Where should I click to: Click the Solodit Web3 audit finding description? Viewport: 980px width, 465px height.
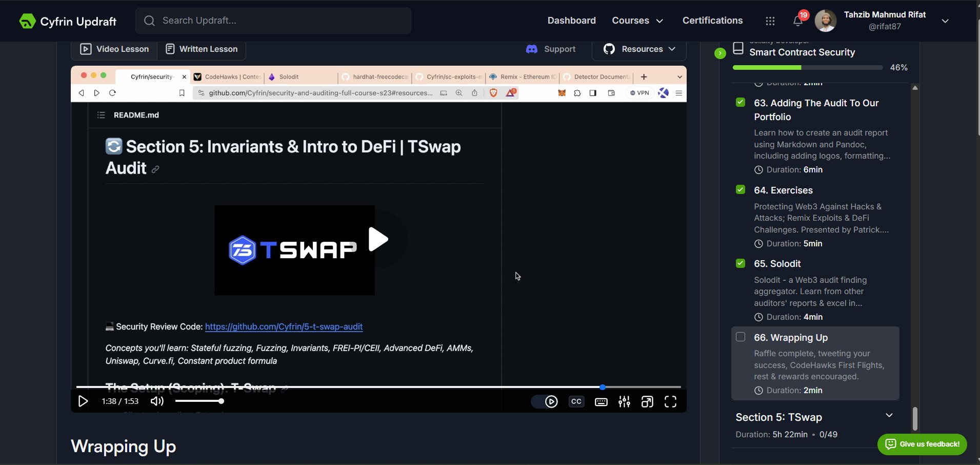coord(810,292)
